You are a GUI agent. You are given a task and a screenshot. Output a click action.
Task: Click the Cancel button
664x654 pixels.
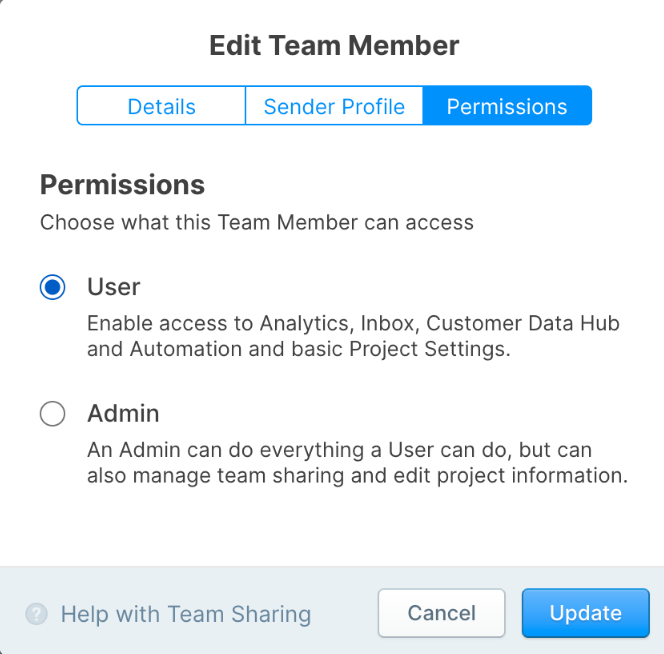point(442,613)
